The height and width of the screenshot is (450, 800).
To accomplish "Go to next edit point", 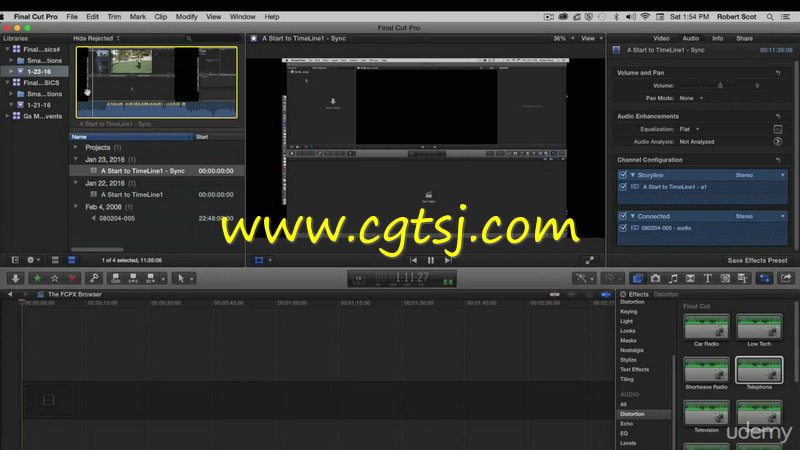I will click(x=448, y=260).
